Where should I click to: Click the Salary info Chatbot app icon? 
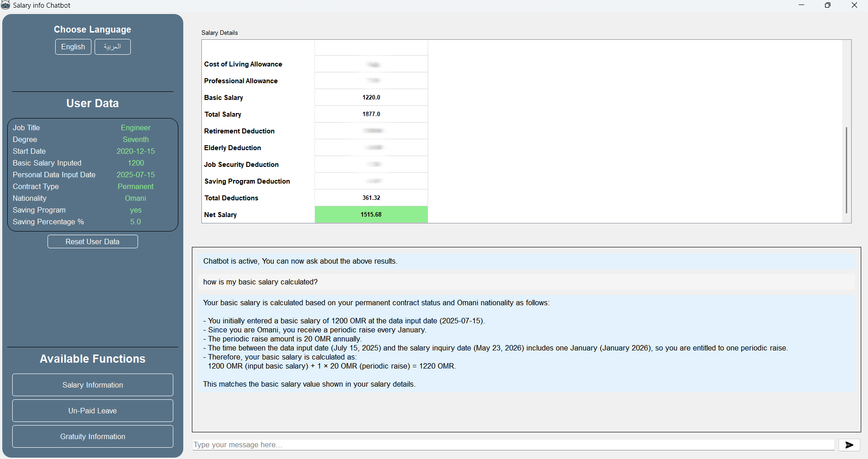(x=5, y=5)
